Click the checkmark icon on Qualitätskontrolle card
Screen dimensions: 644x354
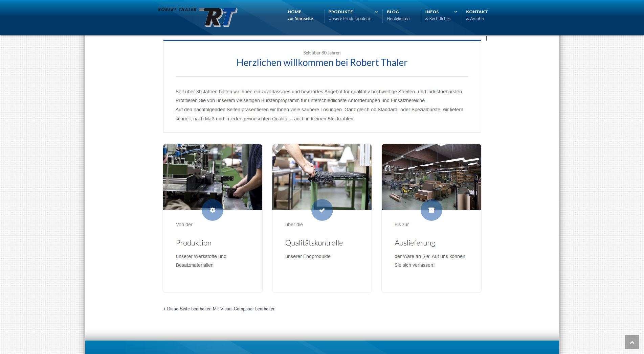(x=322, y=210)
